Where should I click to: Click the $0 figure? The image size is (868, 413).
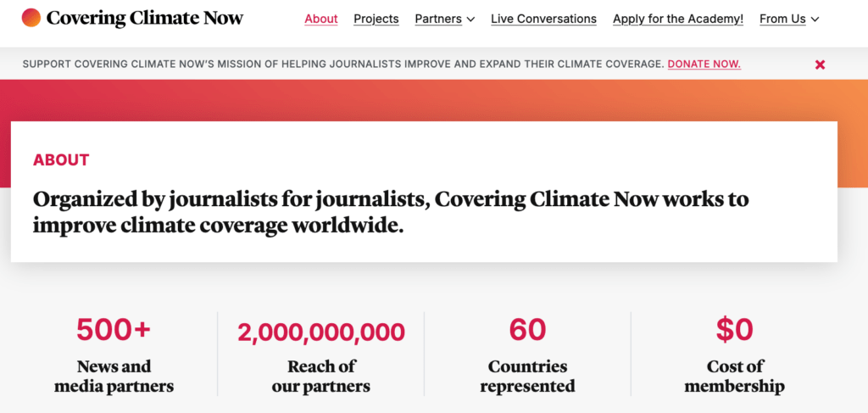pyautogui.click(x=735, y=329)
